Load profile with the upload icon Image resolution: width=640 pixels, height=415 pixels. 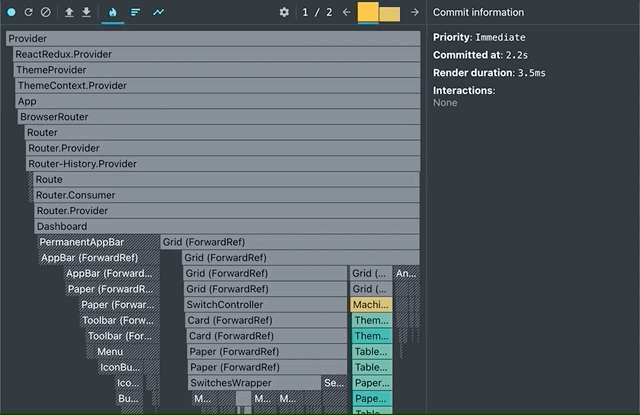[69, 12]
